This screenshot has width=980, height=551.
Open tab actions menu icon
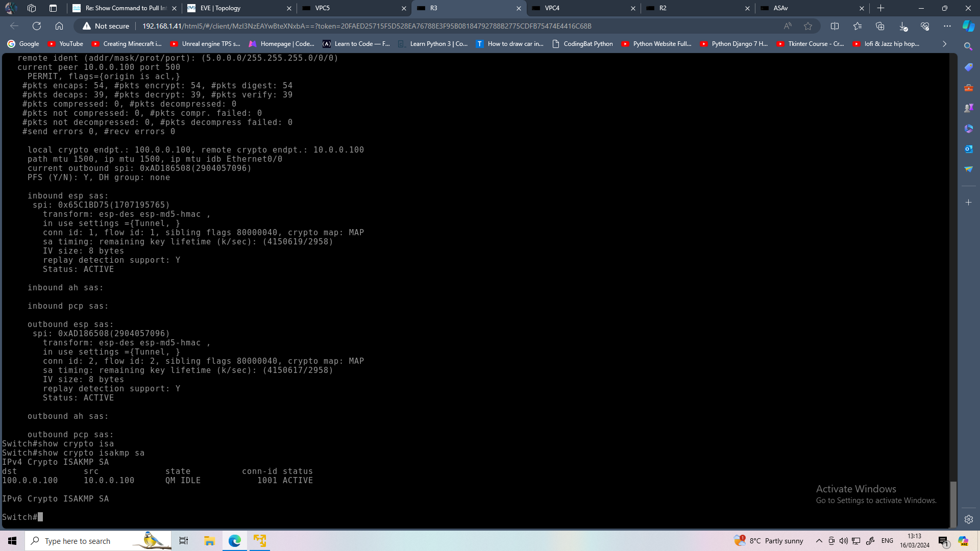click(x=53, y=8)
